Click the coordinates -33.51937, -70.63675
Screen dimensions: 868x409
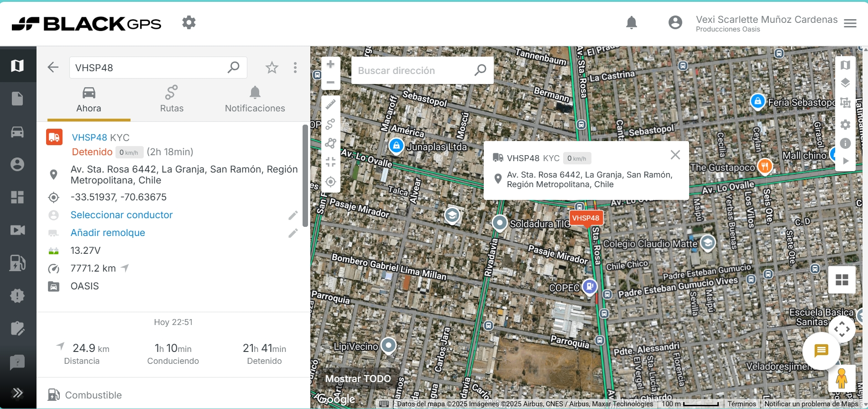(119, 197)
